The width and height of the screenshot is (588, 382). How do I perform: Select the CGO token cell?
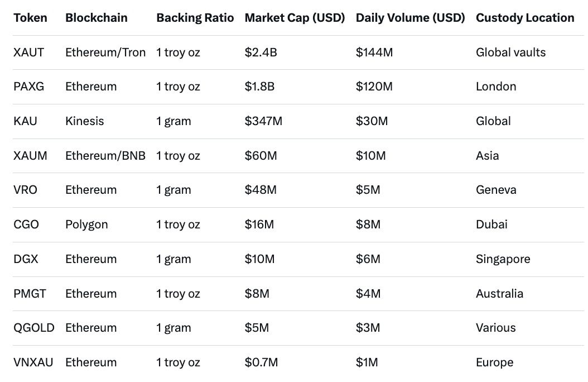[x=26, y=225]
